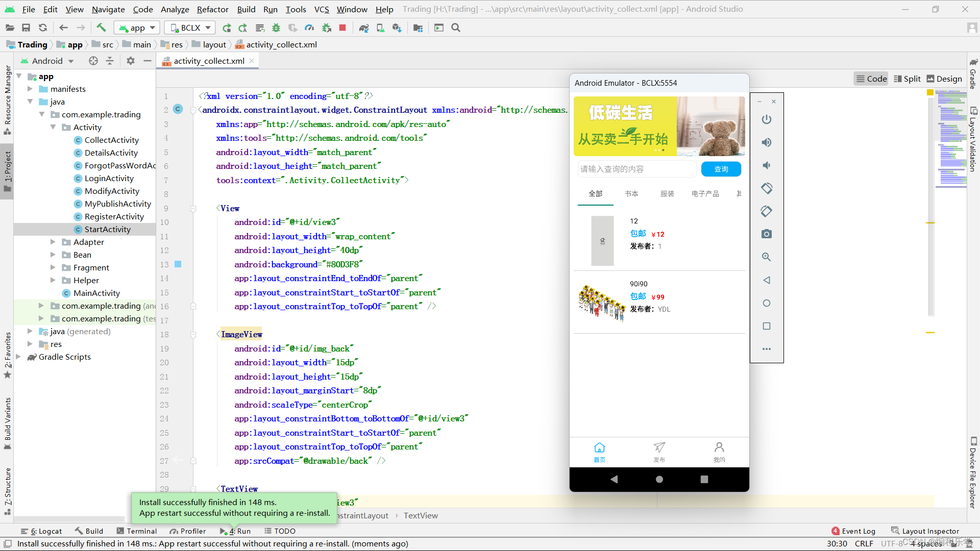Switch editor to Code view
The height and width of the screenshot is (551, 980).
pos(871,79)
